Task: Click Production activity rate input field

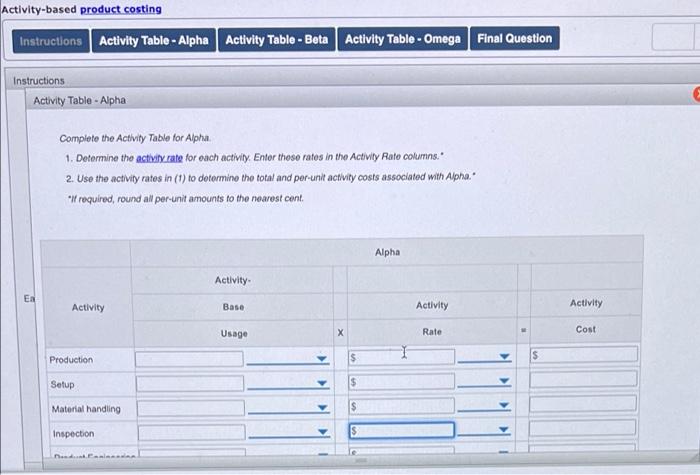Action: click(401, 357)
